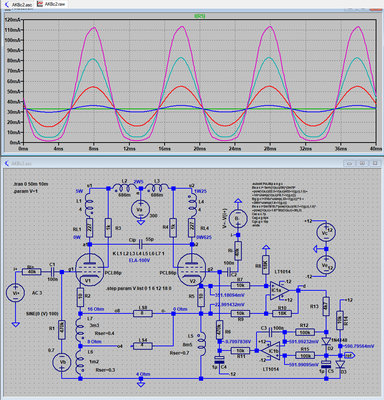Screen dimensions: 384x400
Task: Click the .step param V list directive
Action: click(x=138, y=288)
